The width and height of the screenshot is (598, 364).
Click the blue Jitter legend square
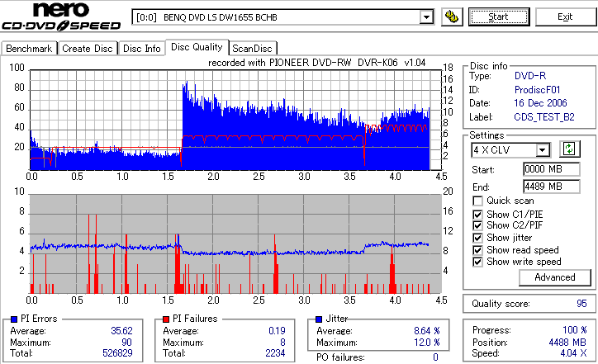(x=319, y=319)
